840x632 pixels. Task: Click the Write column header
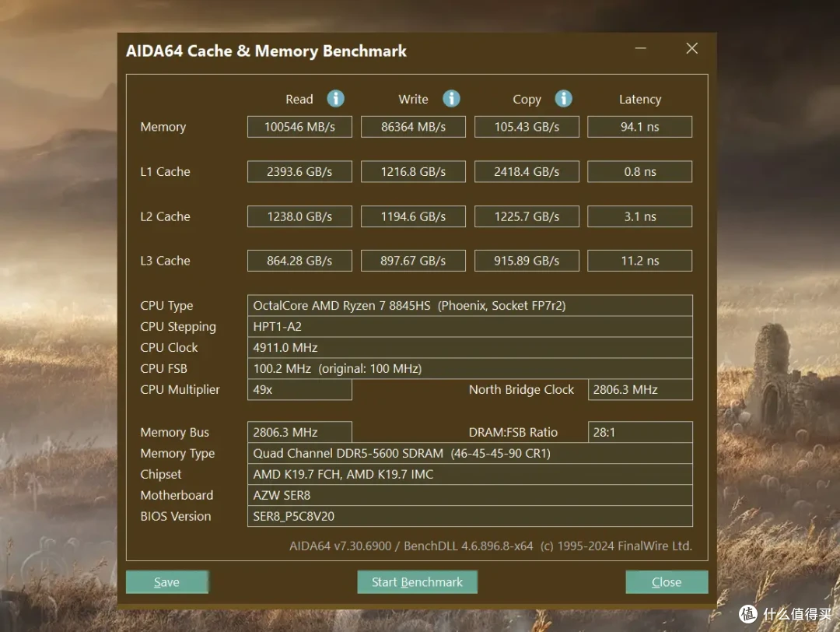pyautogui.click(x=413, y=99)
